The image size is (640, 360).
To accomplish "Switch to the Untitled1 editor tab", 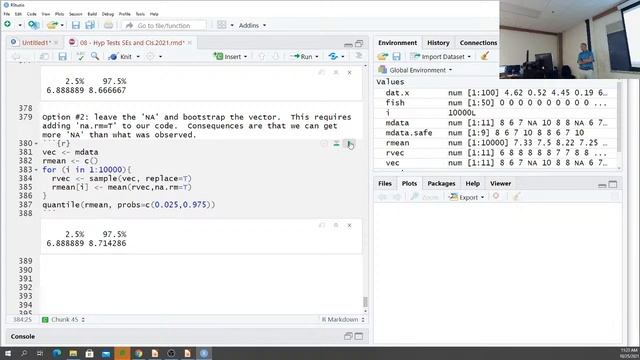I will 36,42.
